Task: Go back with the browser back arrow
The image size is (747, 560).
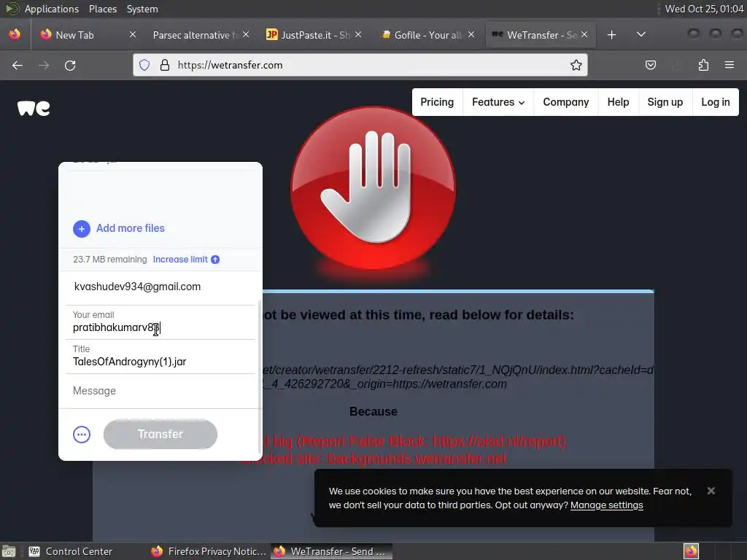Action: coord(18,65)
